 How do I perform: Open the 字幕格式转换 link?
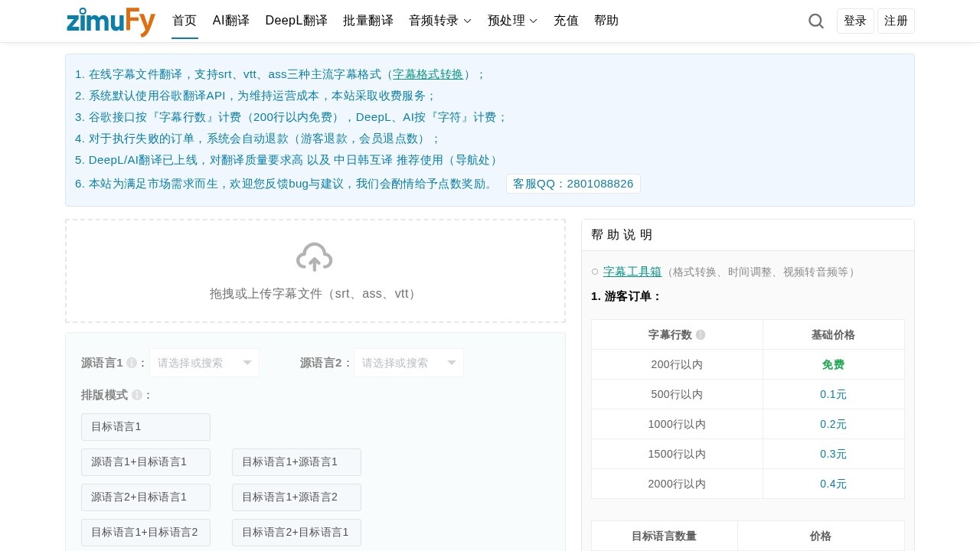pos(428,74)
